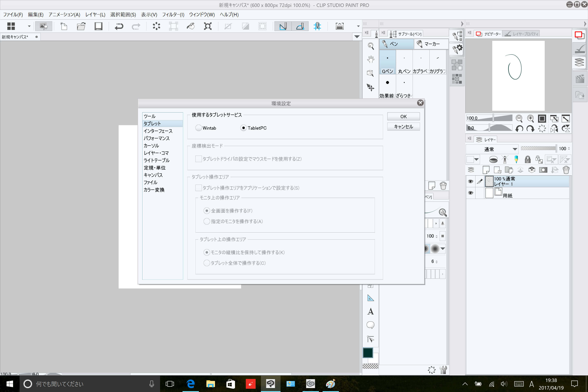Hide レイヤー 1 using its eye icon

click(x=470, y=182)
